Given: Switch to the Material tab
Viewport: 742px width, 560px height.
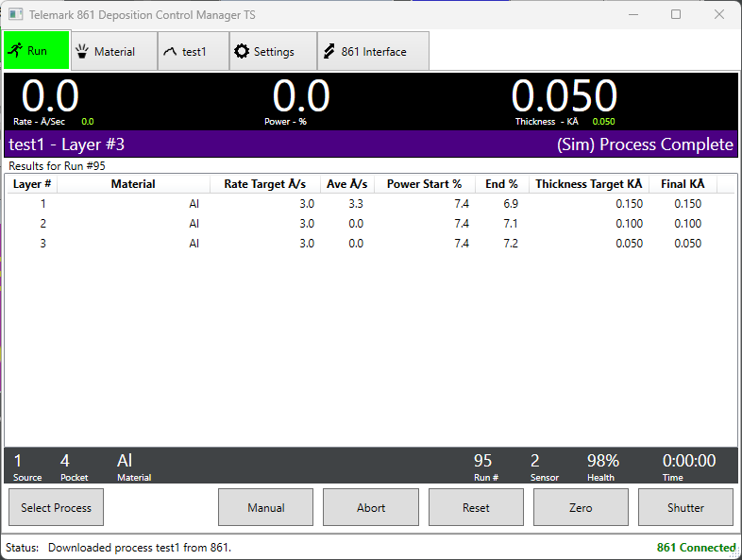Looking at the screenshot, I should [114, 51].
